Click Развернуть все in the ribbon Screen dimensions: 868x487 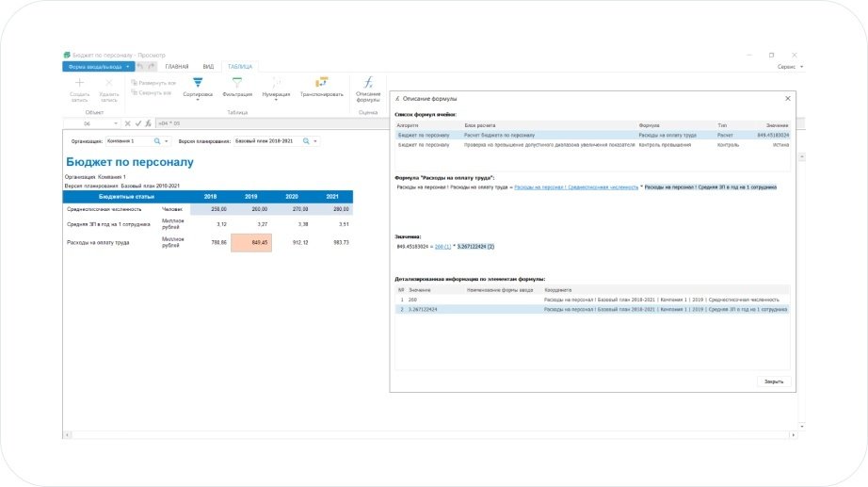(x=153, y=83)
